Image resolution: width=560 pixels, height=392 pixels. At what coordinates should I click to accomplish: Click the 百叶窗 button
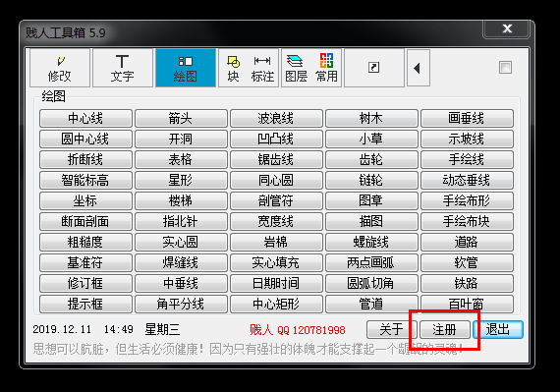tap(467, 304)
